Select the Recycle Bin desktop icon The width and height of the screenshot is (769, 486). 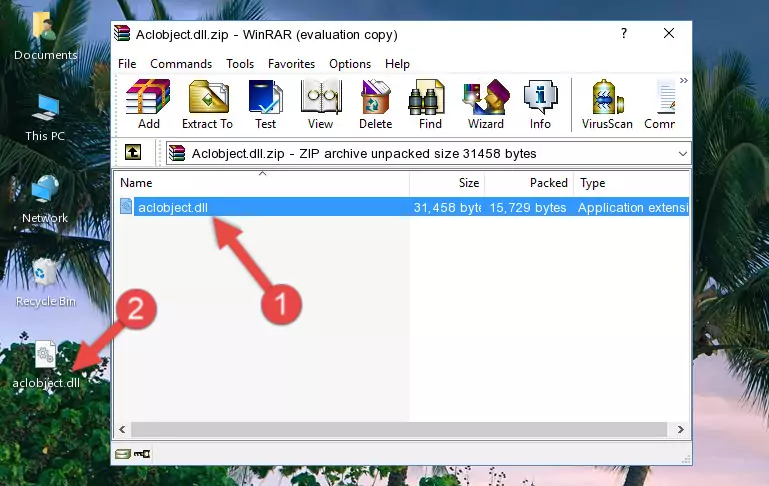pos(45,282)
